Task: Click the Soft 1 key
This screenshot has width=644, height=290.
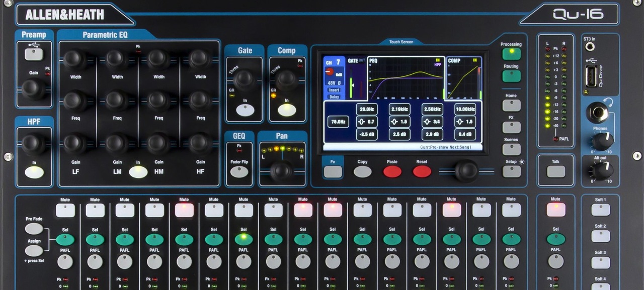Action: (x=600, y=210)
